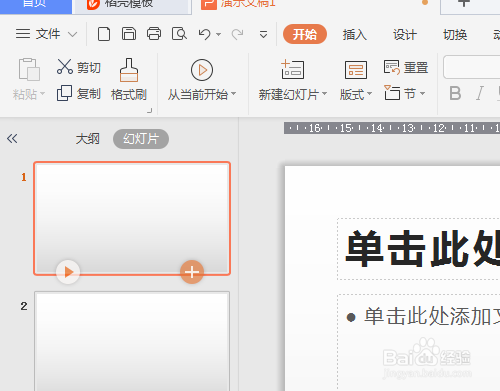Switch to the 幻灯片 thumbnail view
The width and height of the screenshot is (500, 391).
pos(141,139)
